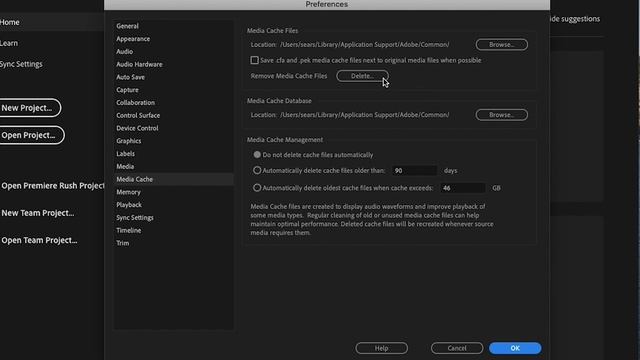Click Open Team Project in Home window
The image size is (640, 360).
point(39,240)
